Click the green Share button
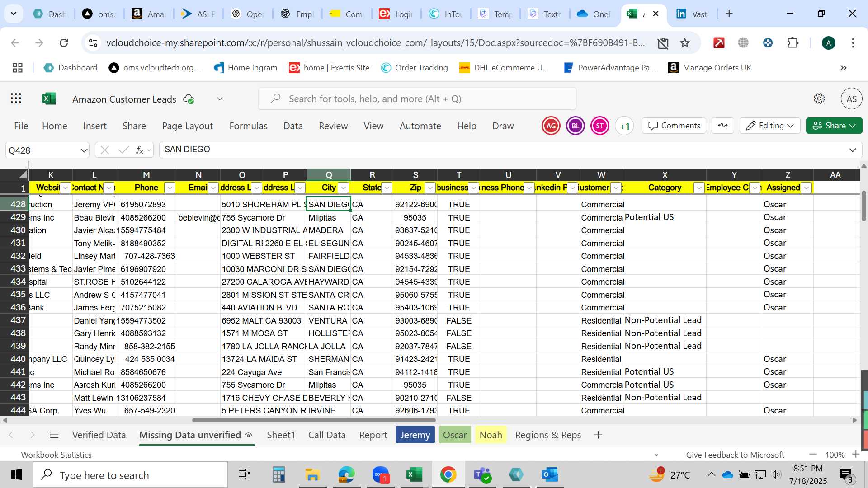 [834, 126]
